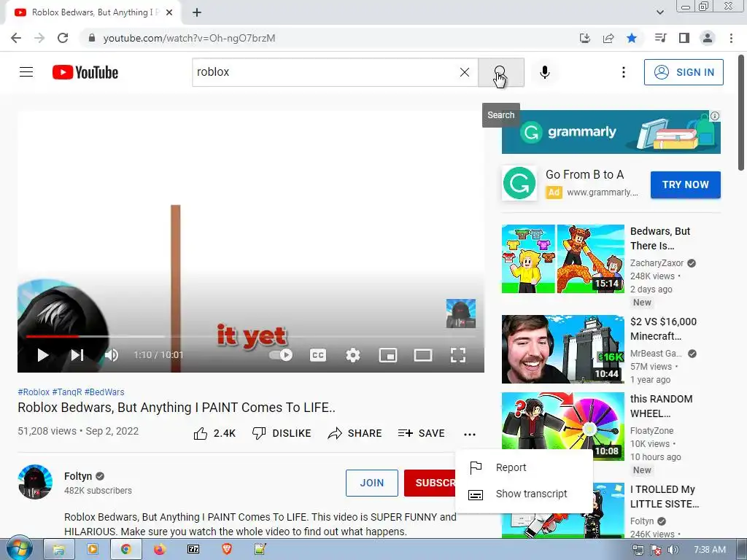Mute the video volume

tap(112, 355)
